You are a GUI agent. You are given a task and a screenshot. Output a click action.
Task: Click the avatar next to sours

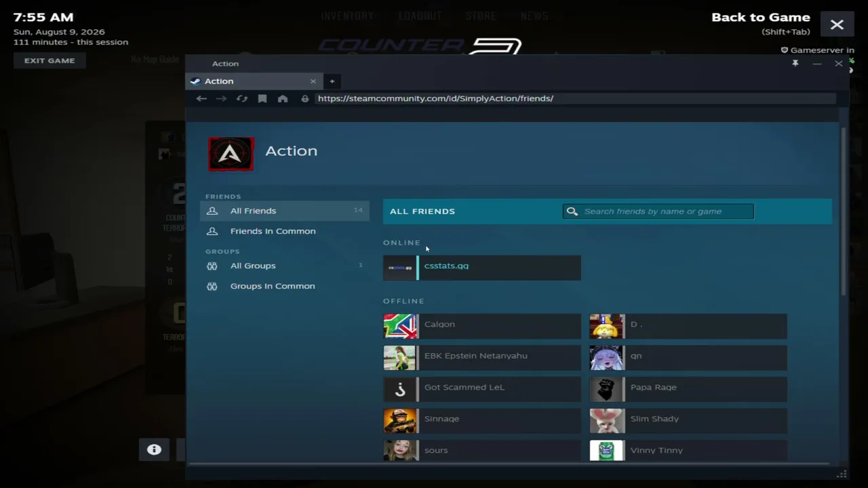400,451
